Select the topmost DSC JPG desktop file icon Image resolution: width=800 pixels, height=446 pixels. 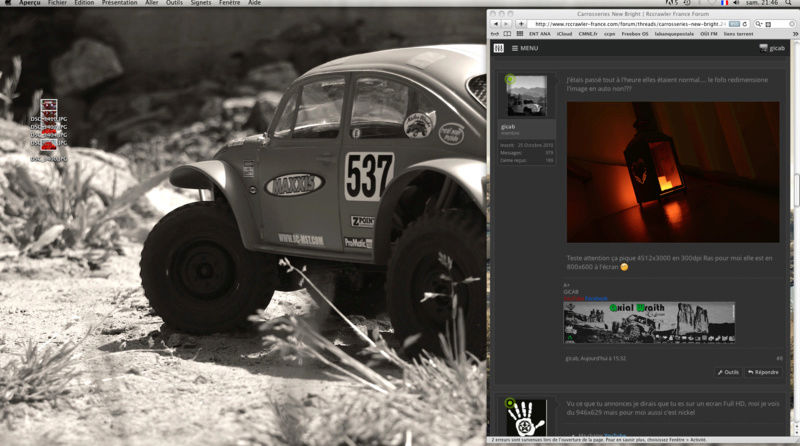click(49, 105)
